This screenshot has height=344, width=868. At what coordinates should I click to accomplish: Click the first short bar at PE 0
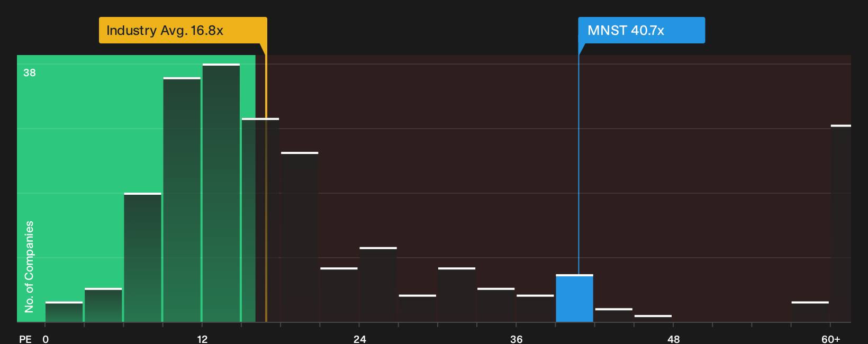(64, 312)
